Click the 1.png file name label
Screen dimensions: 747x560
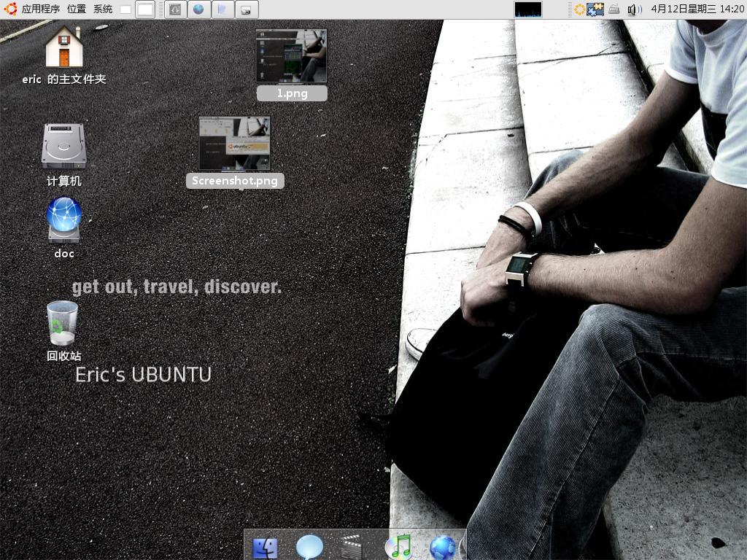pos(292,93)
